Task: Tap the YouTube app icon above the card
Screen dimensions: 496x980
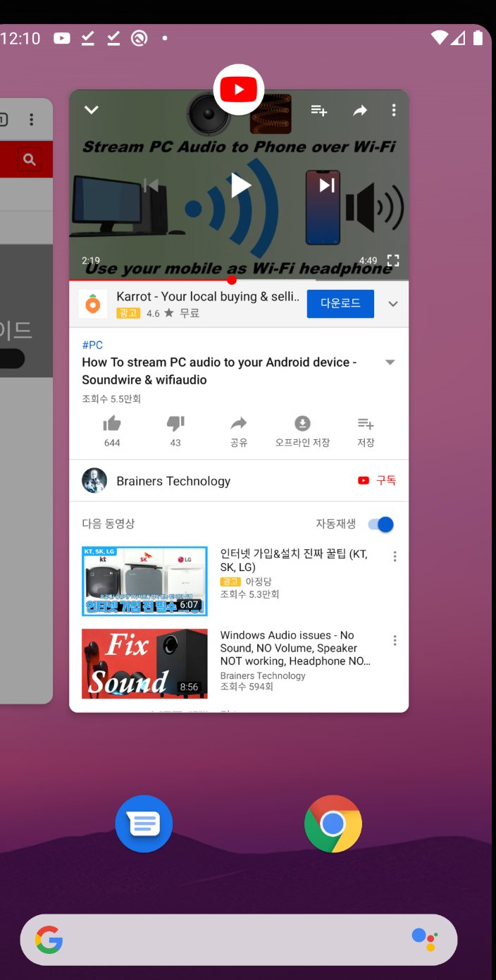Action: click(239, 90)
